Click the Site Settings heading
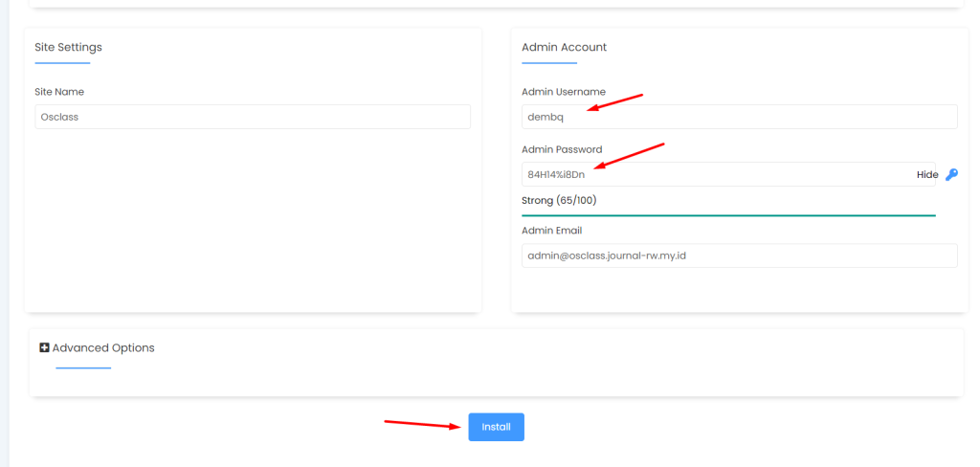Viewport: 980px width, 467px height. [68, 47]
